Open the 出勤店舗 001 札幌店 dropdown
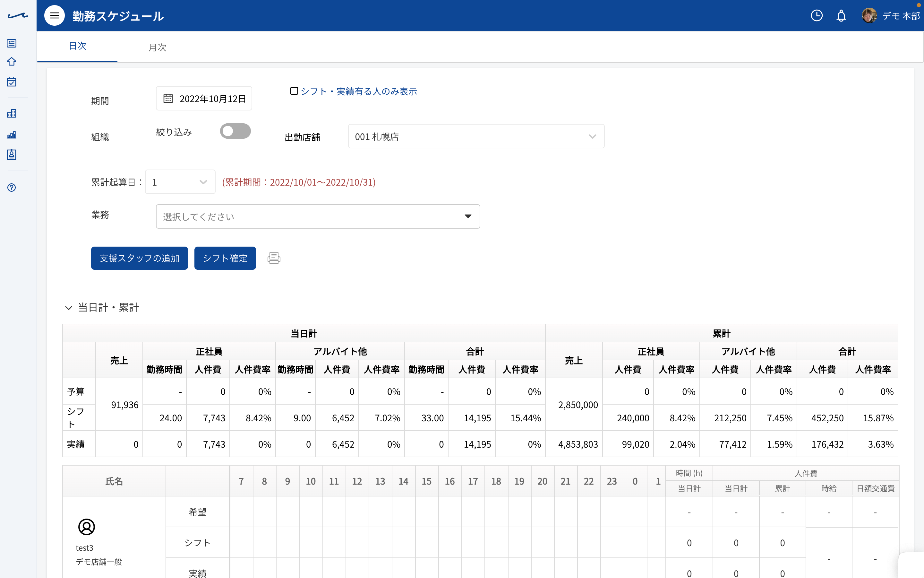924x578 pixels. tap(476, 136)
